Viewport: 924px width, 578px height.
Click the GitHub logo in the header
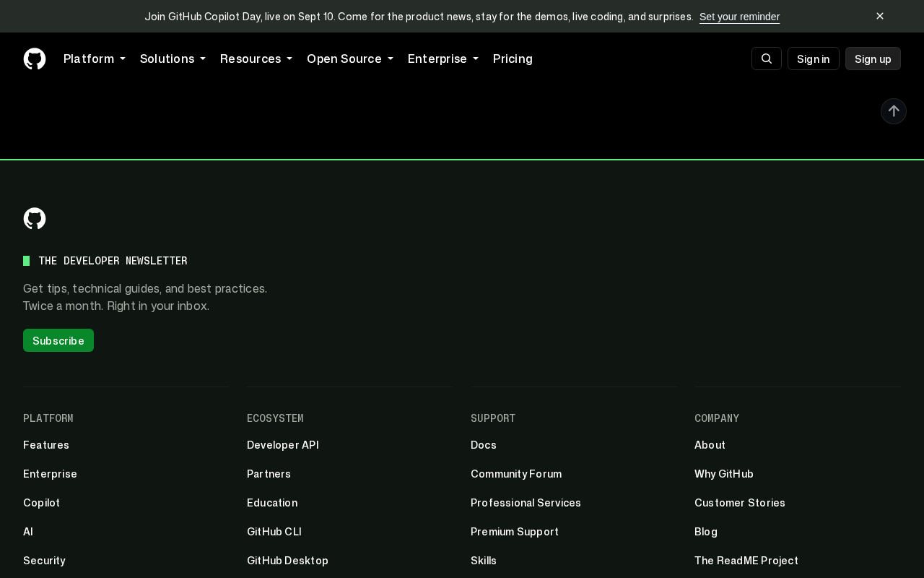(x=35, y=59)
